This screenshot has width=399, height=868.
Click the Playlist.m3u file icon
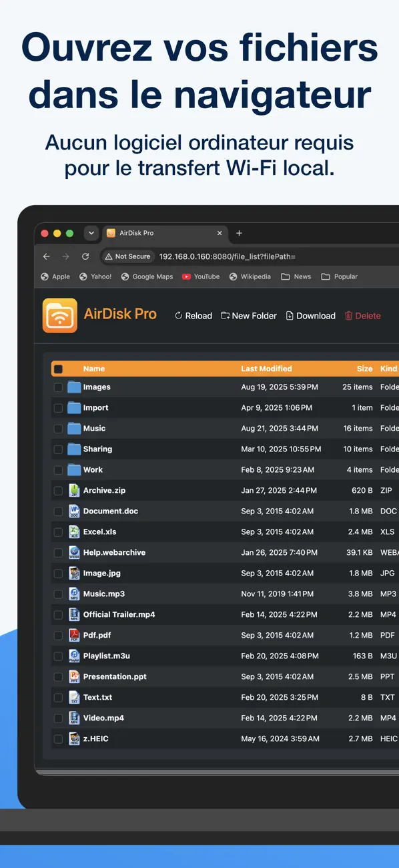pyautogui.click(x=74, y=656)
